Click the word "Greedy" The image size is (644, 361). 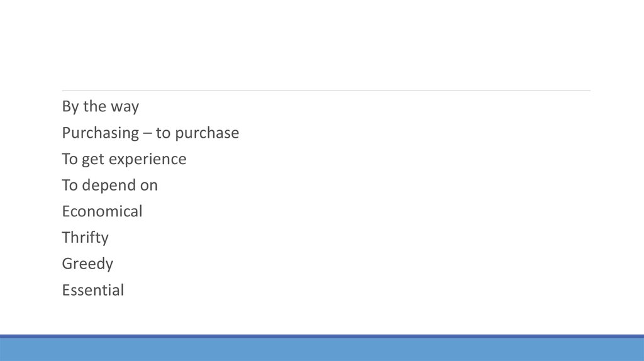pos(87,264)
